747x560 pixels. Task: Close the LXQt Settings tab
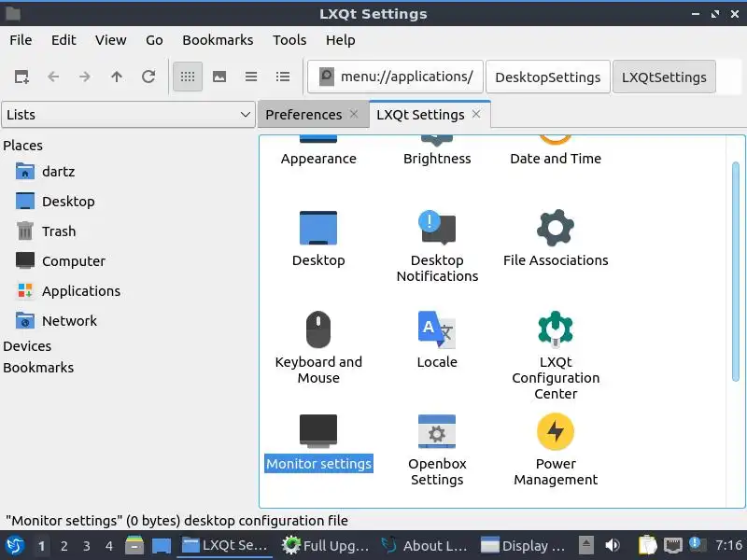tap(476, 114)
